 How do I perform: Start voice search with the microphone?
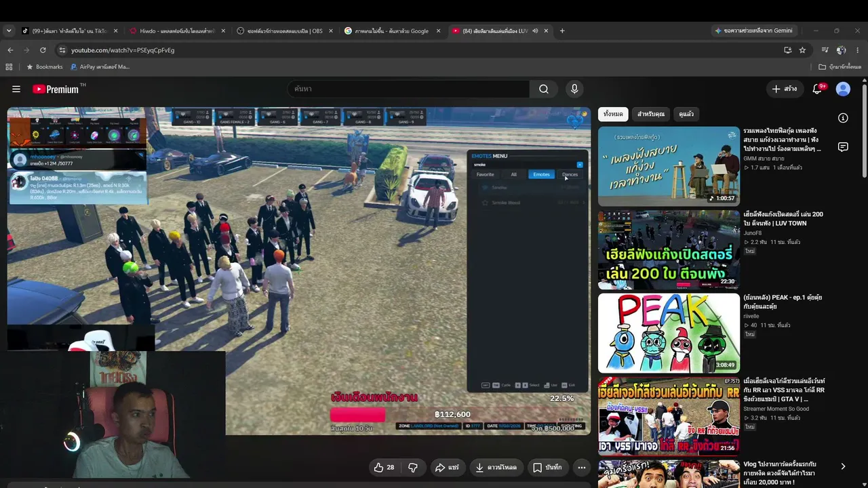pyautogui.click(x=574, y=89)
